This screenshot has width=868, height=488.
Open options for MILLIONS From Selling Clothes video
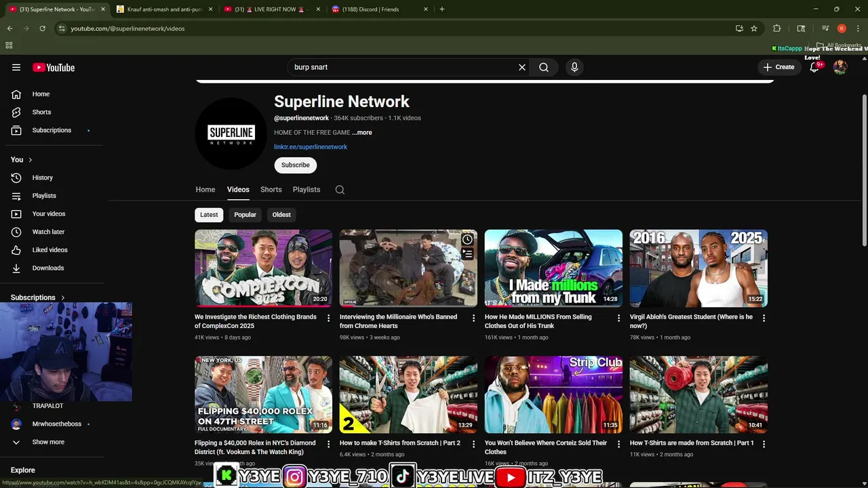pyautogui.click(x=618, y=318)
